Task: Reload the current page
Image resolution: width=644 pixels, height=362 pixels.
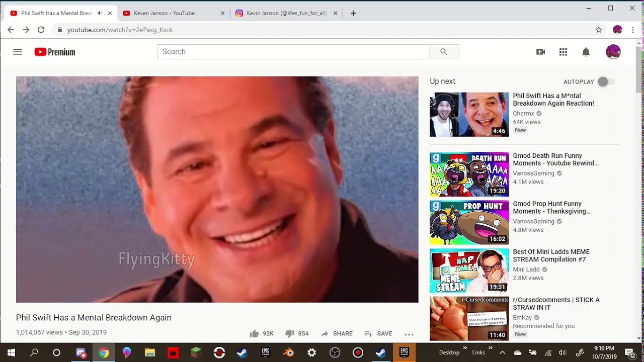Action: (x=41, y=30)
